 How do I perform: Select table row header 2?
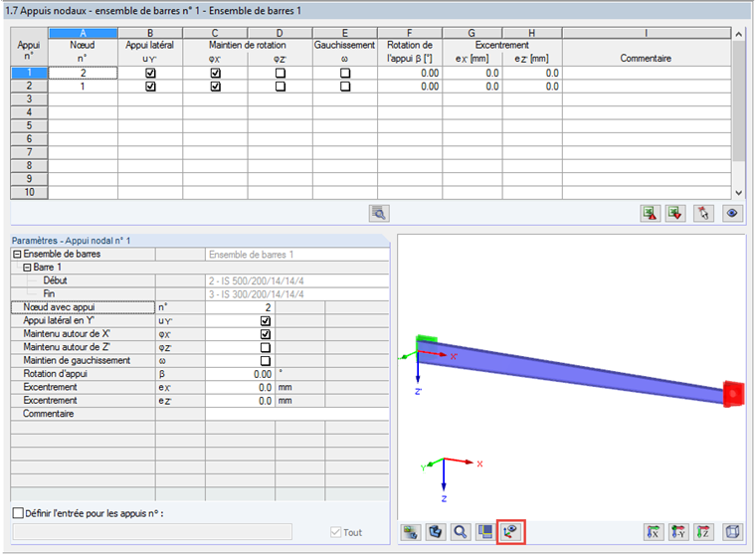(x=29, y=86)
